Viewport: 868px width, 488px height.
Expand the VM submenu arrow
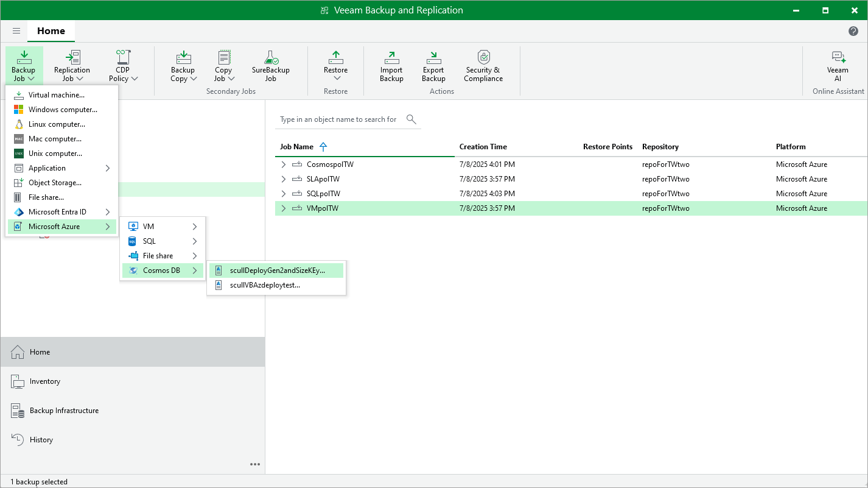(x=195, y=227)
